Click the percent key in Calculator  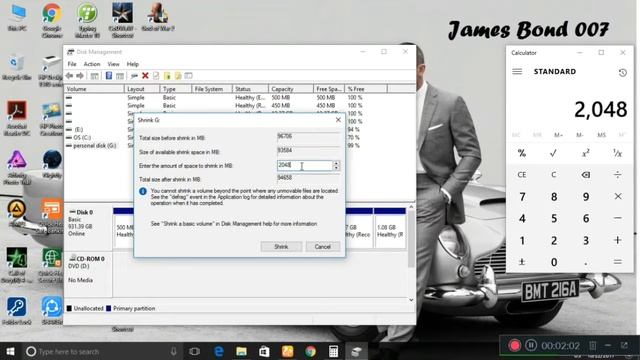[x=522, y=153]
